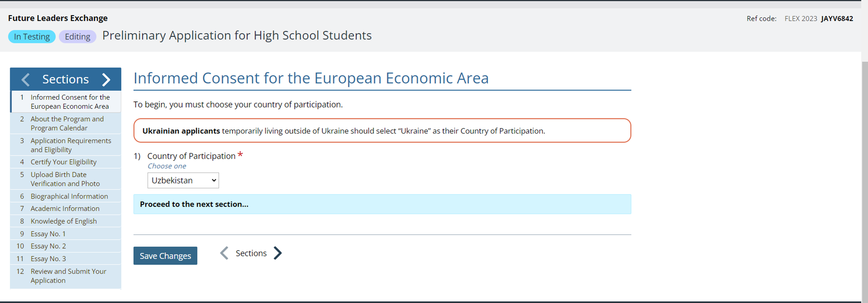The width and height of the screenshot is (868, 303).
Task: Go to next section via sidebar right arrow
Action: 106,79
